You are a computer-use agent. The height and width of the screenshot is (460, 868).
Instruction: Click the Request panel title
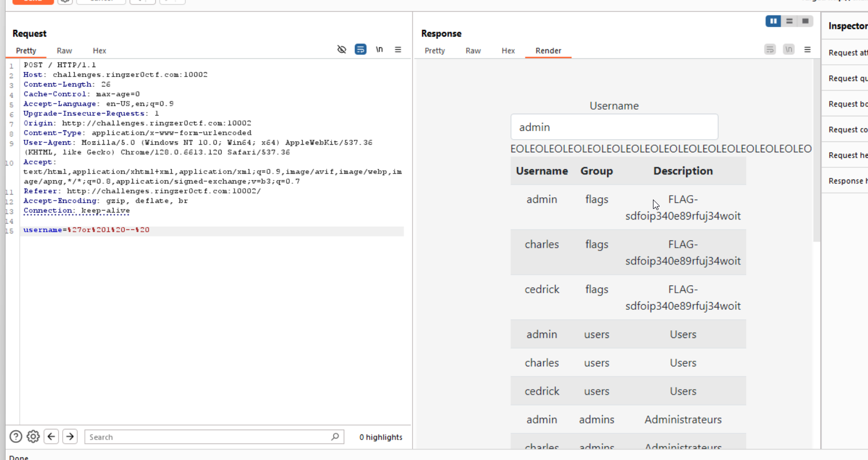(29, 33)
